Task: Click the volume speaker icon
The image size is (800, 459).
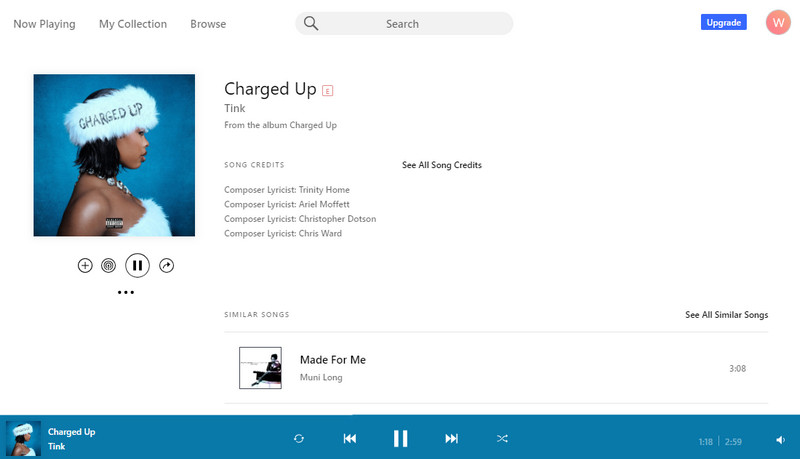Action: pyautogui.click(x=780, y=440)
